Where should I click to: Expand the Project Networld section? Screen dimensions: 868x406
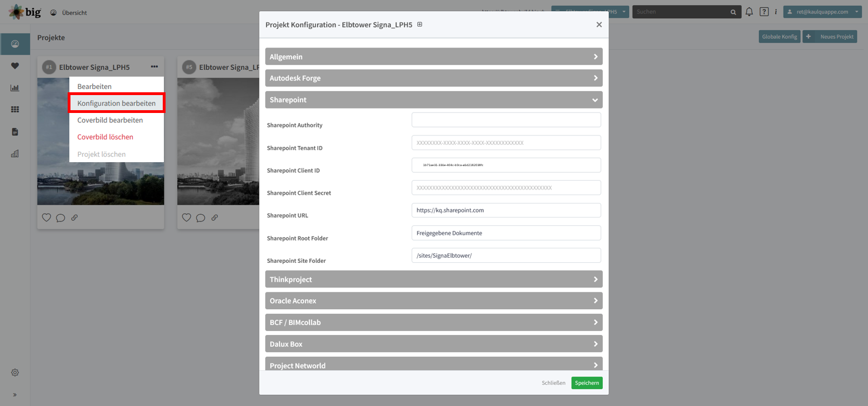[x=434, y=364]
